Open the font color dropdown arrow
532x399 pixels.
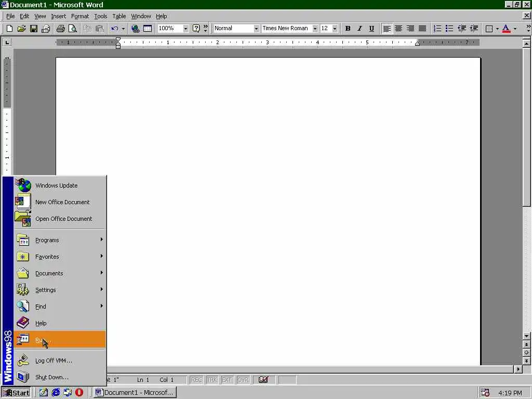pos(515,29)
